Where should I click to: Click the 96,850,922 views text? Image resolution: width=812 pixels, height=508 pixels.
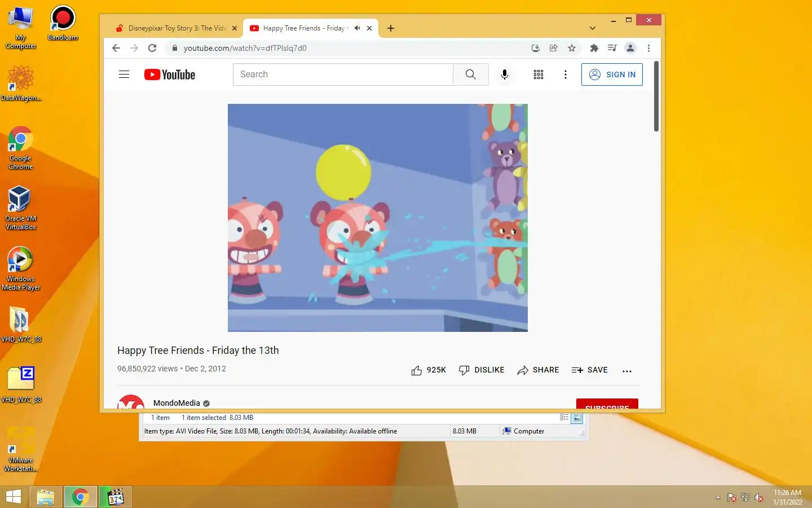pyautogui.click(x=147, y=369)
